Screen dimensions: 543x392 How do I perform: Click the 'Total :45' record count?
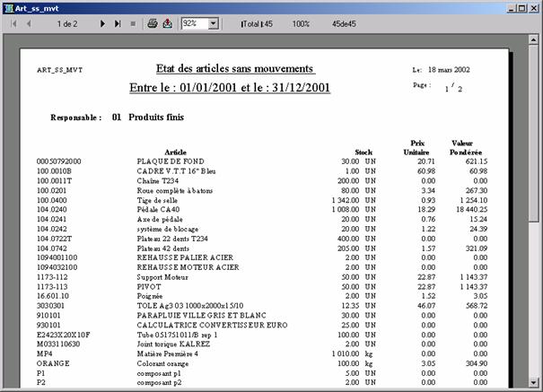(258, 23)
